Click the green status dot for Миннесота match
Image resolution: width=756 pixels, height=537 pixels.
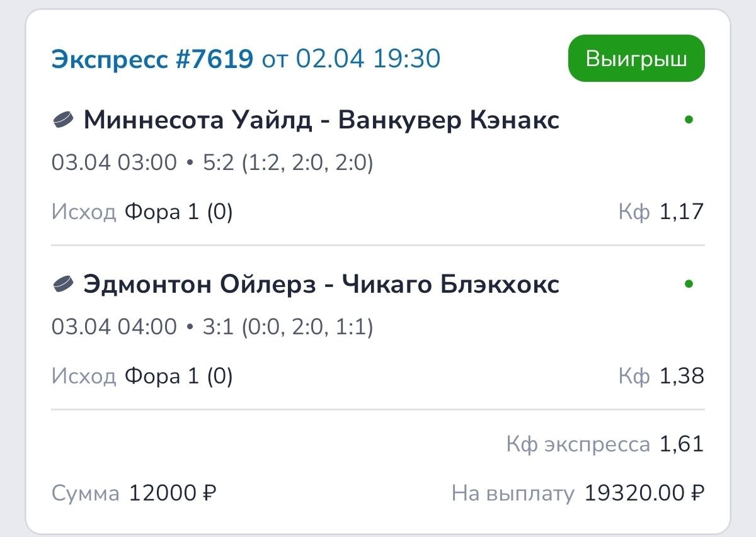pyautogui.click(x=689, y=120)
